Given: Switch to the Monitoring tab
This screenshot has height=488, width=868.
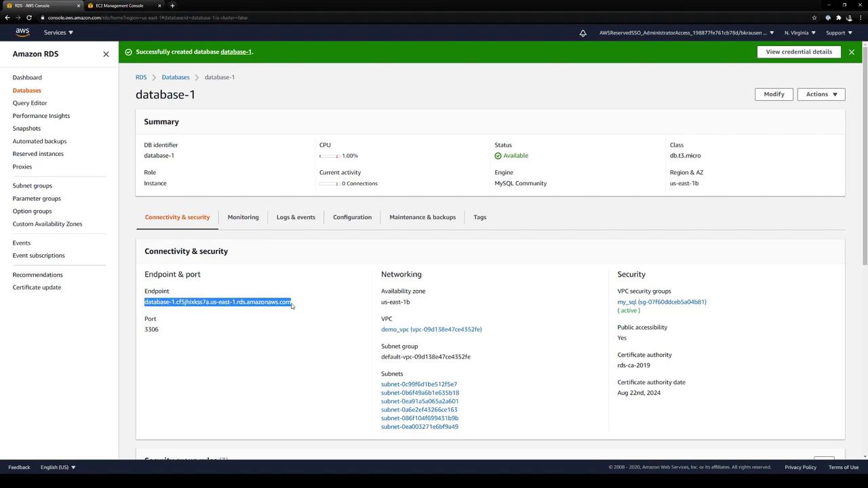Looking at the screenshot, I should point(243,218).
